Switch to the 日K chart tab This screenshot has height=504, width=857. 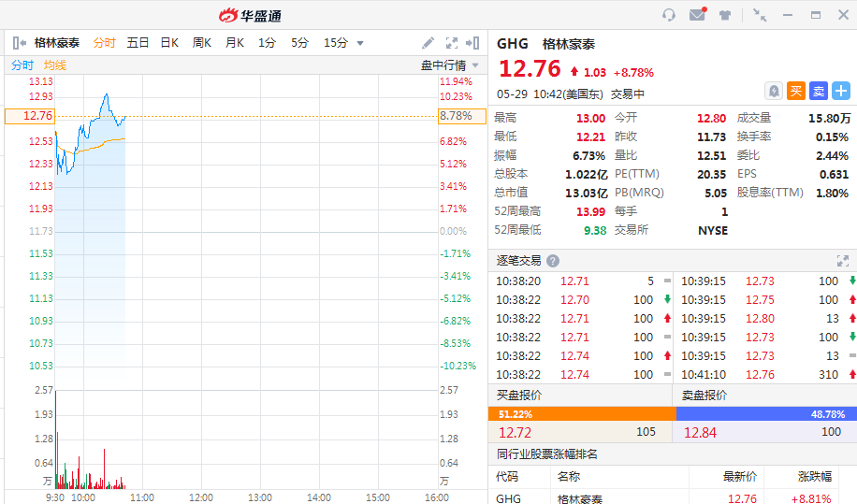pyautogui.click(x=169, y=43)
